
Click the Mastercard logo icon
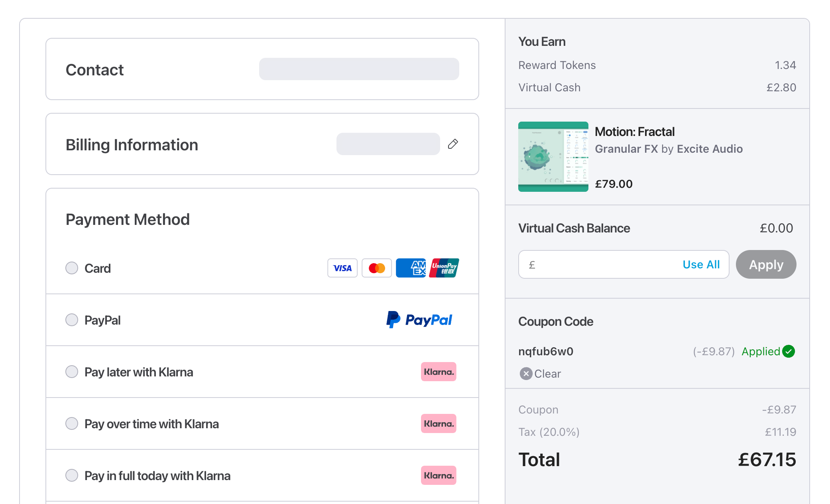point(377,268)
